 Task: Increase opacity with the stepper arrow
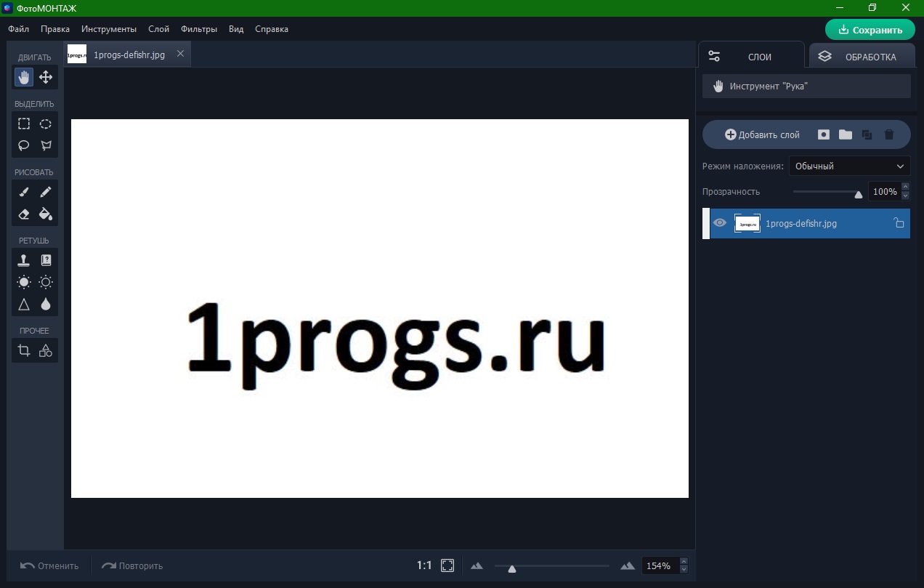(x=905, y=188)
